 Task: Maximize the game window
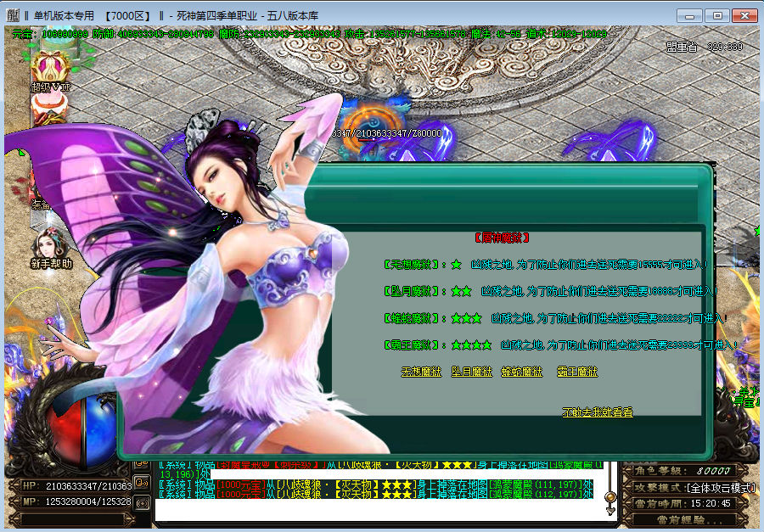click(717, 14)
